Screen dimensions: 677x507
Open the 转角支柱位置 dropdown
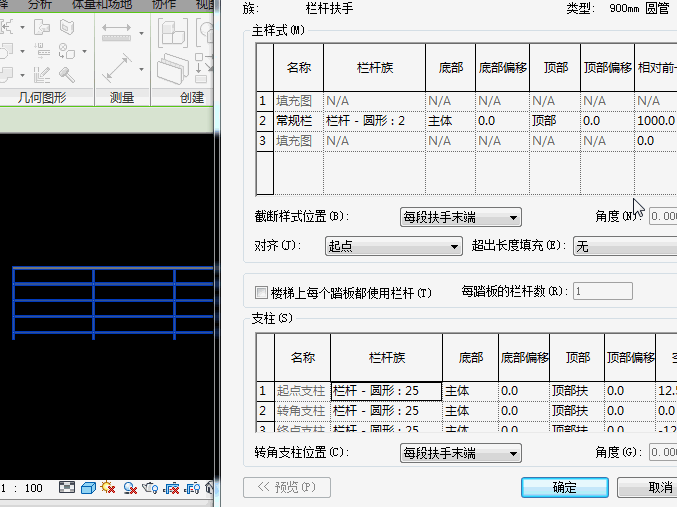(x=461, y=453)
